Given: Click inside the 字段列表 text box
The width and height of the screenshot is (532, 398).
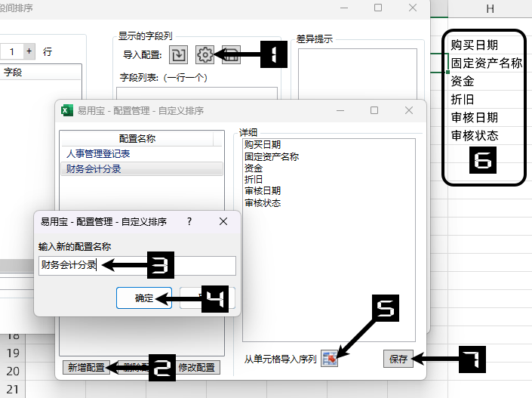Looking at the screenshot, I should (197, 94).
